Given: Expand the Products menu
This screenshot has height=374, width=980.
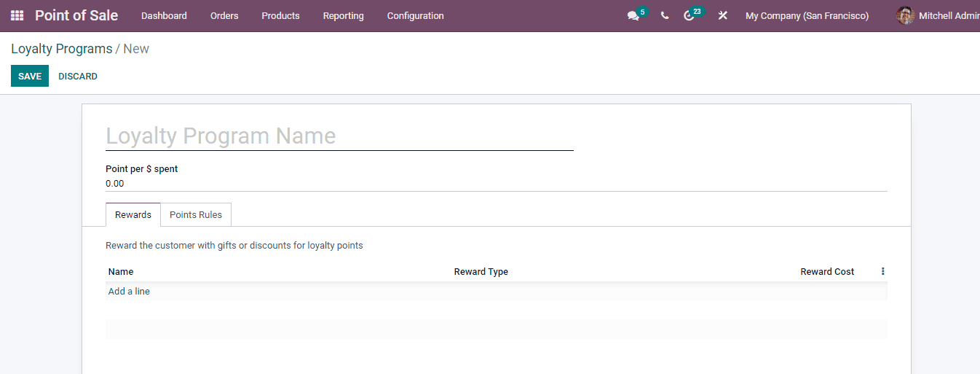Looking at the screenshot, I should [280, 15].
